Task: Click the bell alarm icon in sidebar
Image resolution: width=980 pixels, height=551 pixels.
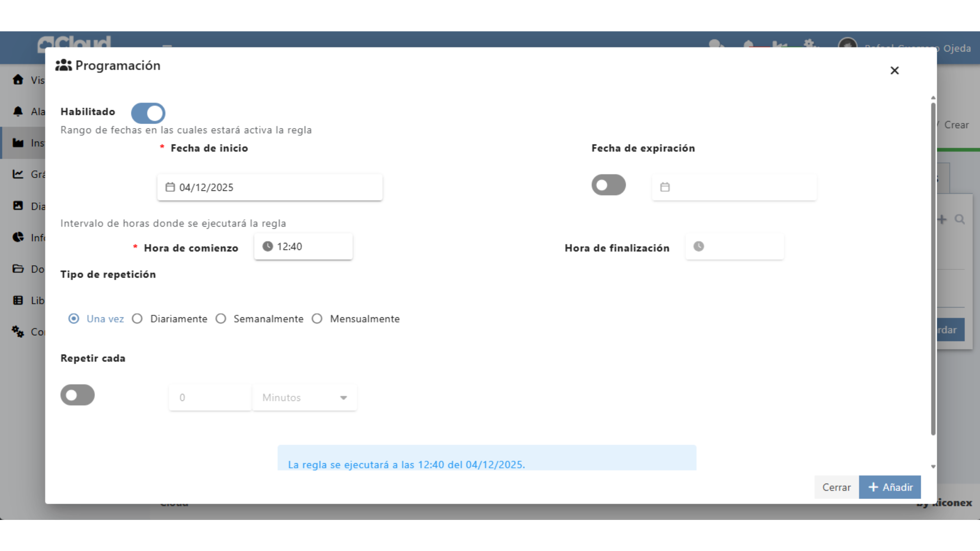Action: pyautogui.click(x=18, y=111)
